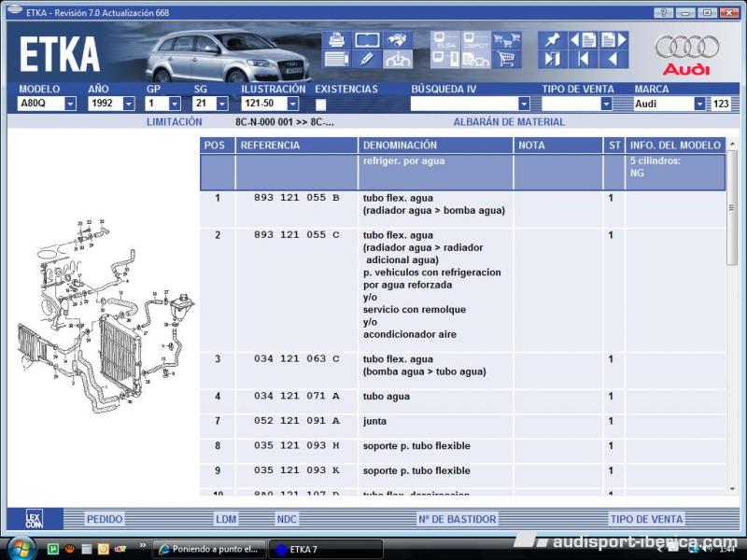The width and height of the screenshot is (747, 560).
Task: Click the plain left arrow back icon
Action: [x=613, y=59]
